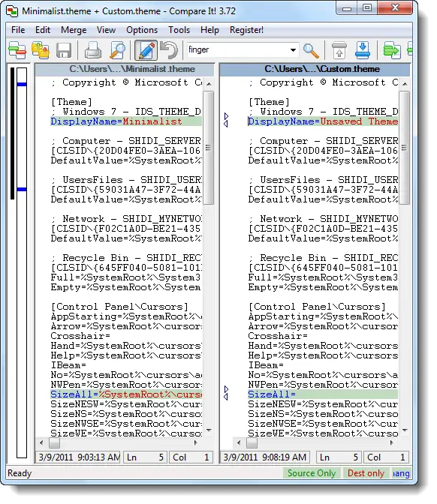Viewport: 437px width, 504px height.
Task: Open the search text dropdown arrow
Action: click(x=293, y=50)
